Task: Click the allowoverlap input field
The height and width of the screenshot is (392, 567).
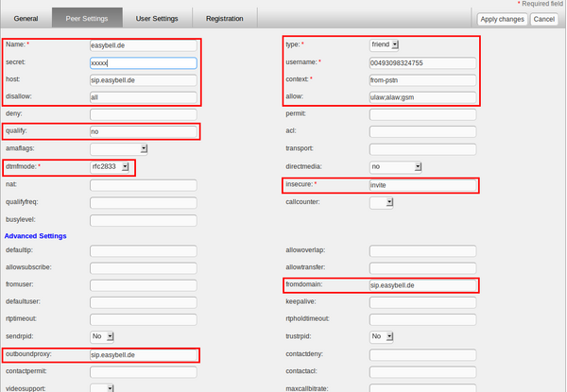Action: click(x=422, y=250)
